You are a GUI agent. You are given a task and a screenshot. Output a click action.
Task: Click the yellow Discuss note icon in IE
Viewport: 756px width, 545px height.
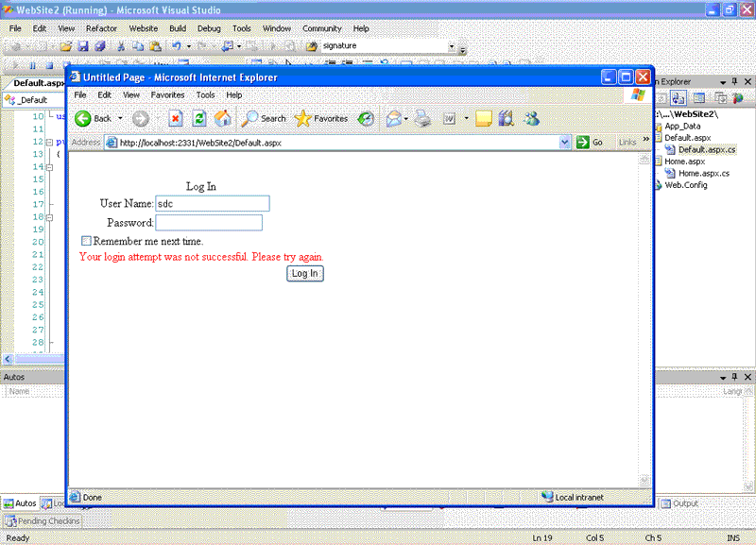pyautogui.click(x=484, y=119)
